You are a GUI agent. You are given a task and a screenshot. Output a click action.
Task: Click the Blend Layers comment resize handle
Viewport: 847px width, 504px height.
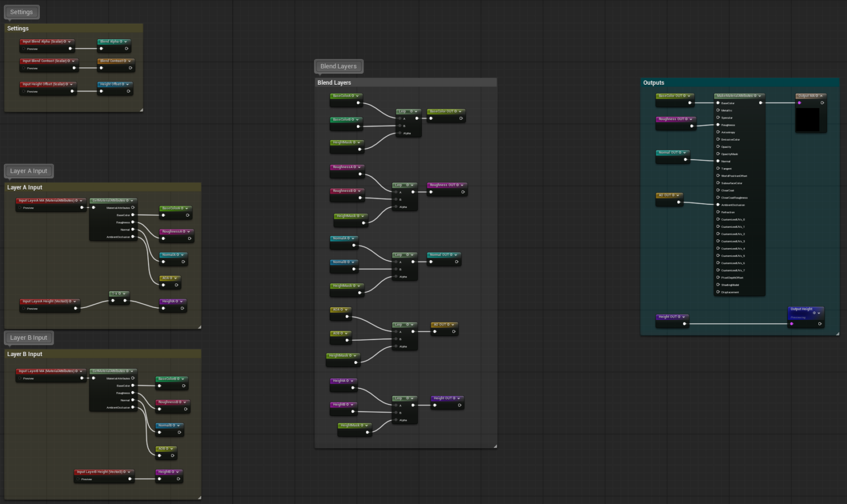coord(495,446)
